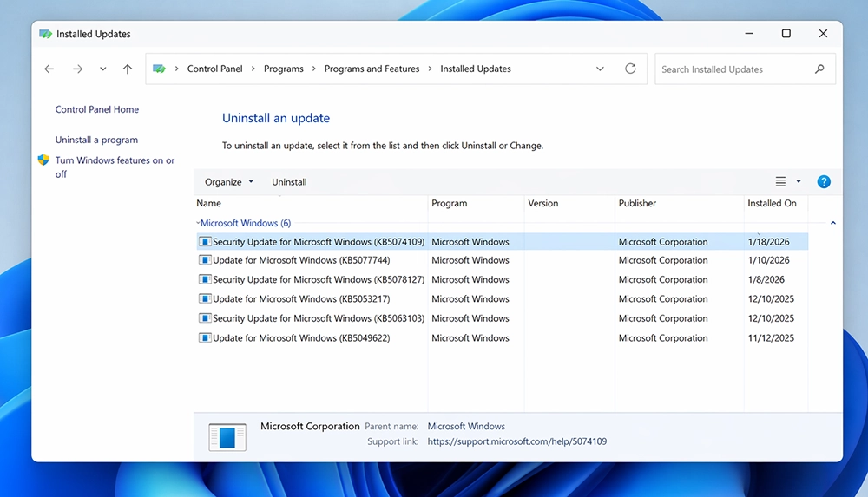
Task: Click the icon of update KB5078127
Action: pyautogui.click(x=205, y=279)
